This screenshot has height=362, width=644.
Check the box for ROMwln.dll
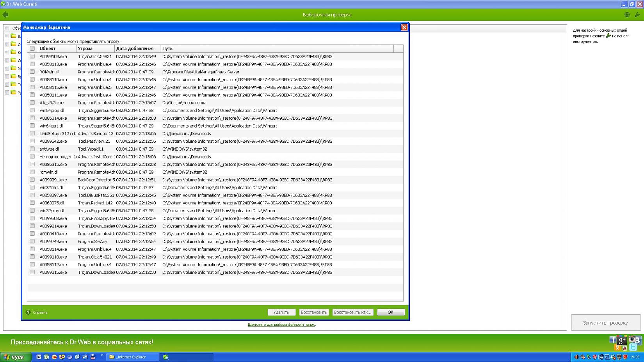click(32, 72)
